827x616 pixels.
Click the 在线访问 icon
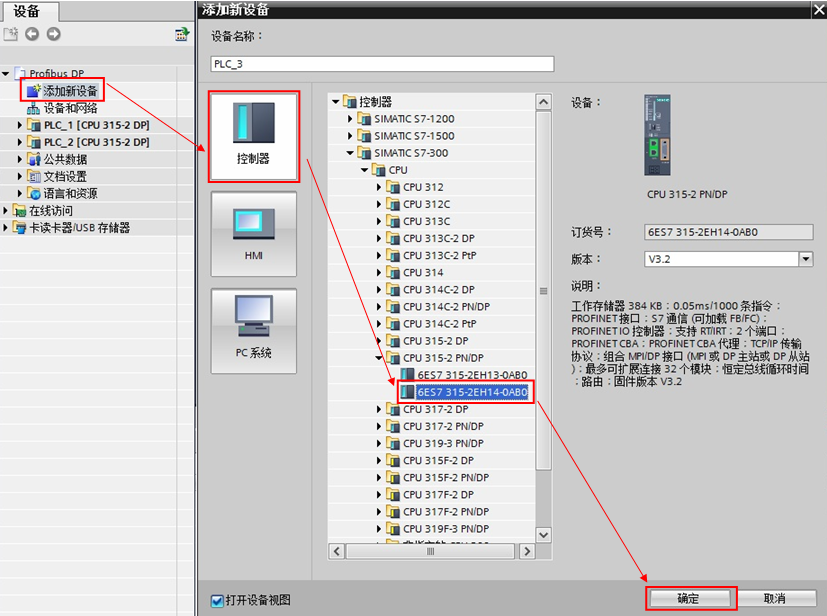pos(20,210)
